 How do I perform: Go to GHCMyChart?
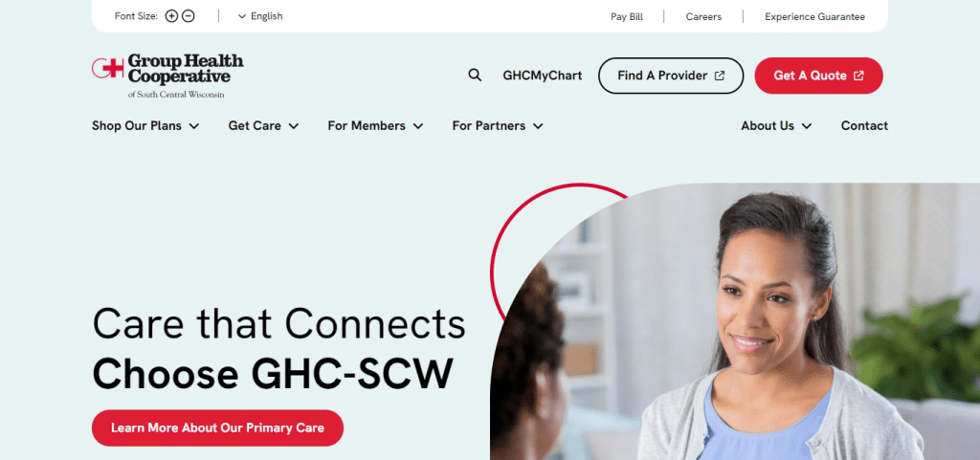[x=543, y=76]
